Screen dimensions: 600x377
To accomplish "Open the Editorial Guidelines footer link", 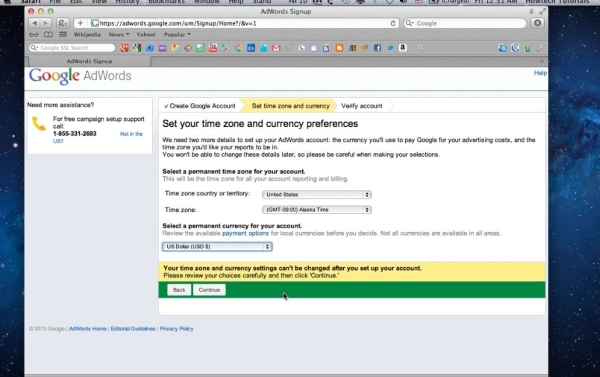I will click(x=133, y=329).
